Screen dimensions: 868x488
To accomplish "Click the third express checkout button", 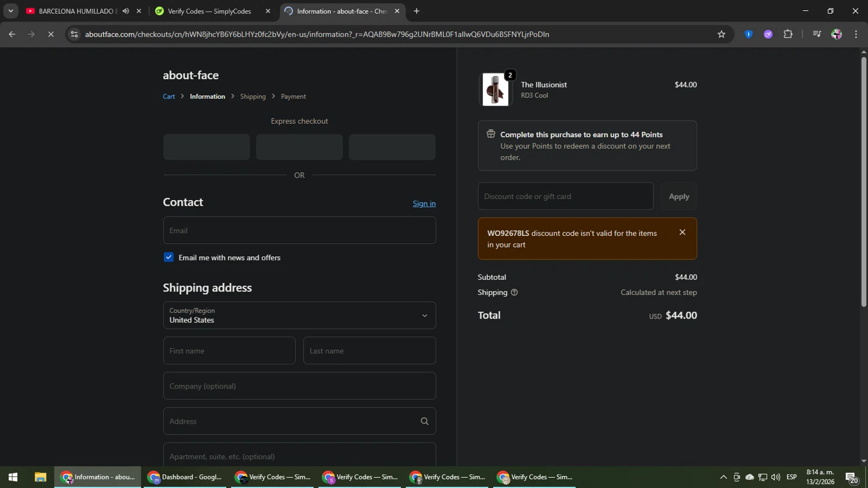I will tap(392, 147).
